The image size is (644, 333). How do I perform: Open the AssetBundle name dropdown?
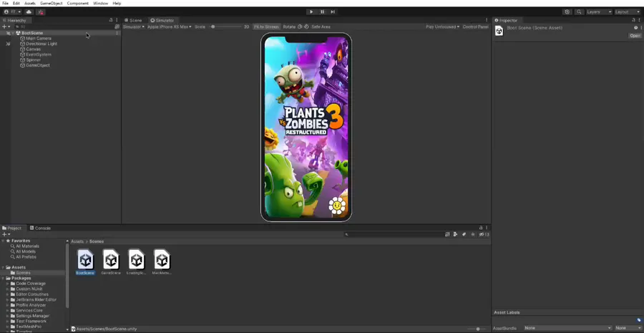[567, 328]
